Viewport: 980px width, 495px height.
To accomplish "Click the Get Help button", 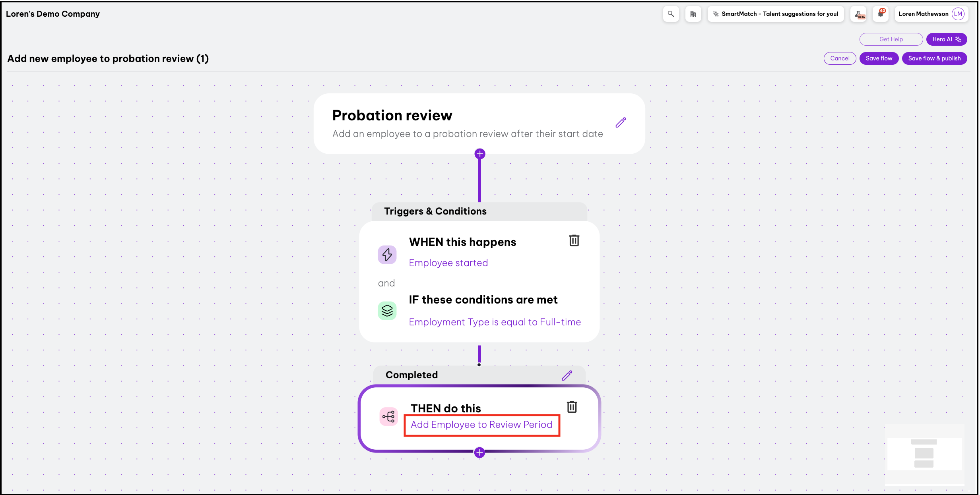I will (891, 39).
